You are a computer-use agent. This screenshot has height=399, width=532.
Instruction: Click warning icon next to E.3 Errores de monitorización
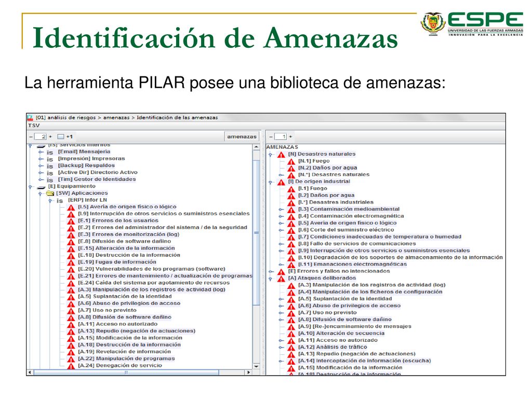[x=71, y=235]
